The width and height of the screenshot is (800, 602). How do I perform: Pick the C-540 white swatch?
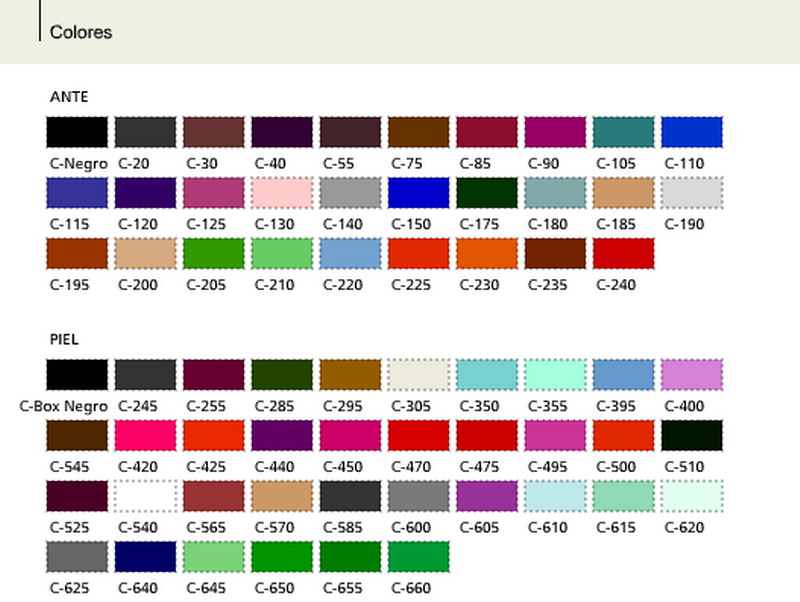(145, 496)
